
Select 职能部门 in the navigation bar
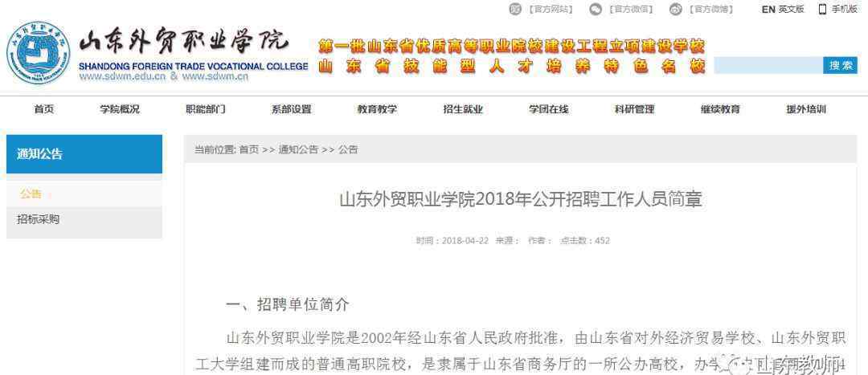pyautogui.click(x=205, y=109)
